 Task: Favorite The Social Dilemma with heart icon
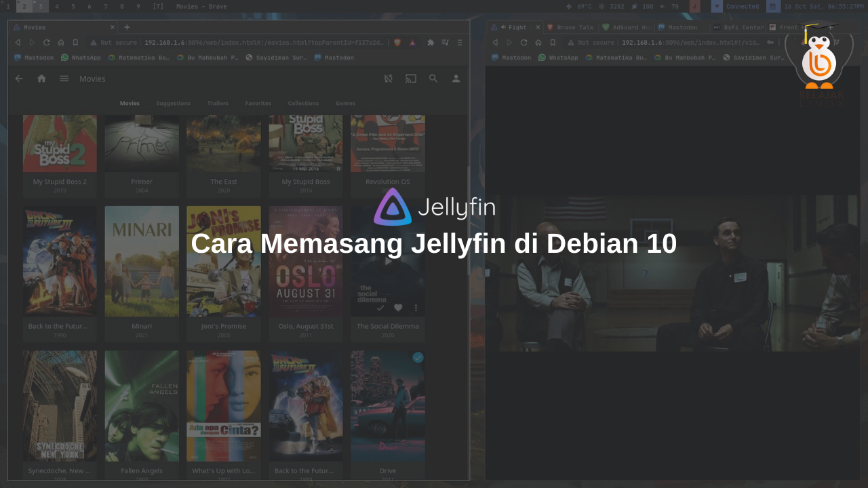pos(398,308)
